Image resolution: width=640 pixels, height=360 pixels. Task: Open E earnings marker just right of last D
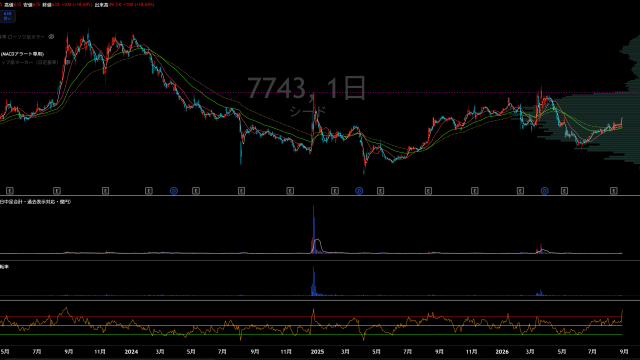point(564,191)
